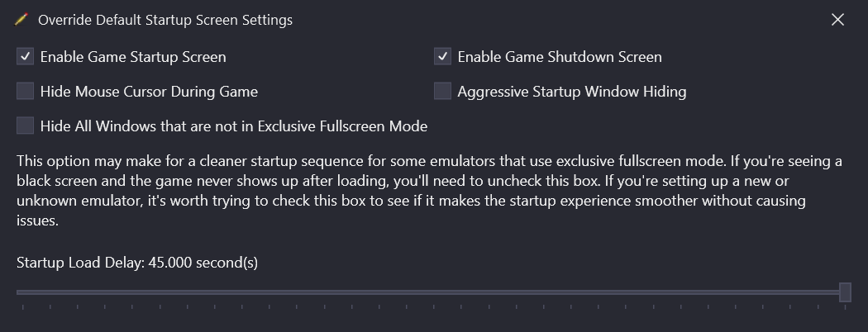
Task: Close the Override Startup Screen Settings dialog
Action: pyautogui.click(x=837, y=20)
